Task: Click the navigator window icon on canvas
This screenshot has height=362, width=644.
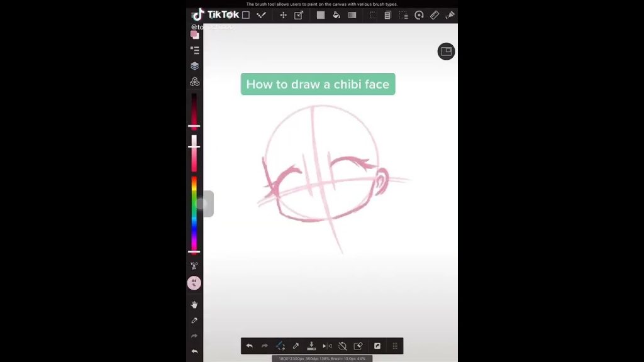Action: click(446, 52)
